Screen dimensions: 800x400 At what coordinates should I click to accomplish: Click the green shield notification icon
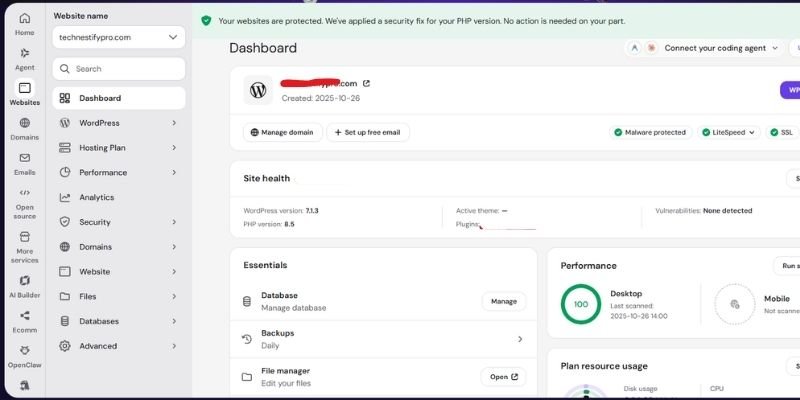206,21
